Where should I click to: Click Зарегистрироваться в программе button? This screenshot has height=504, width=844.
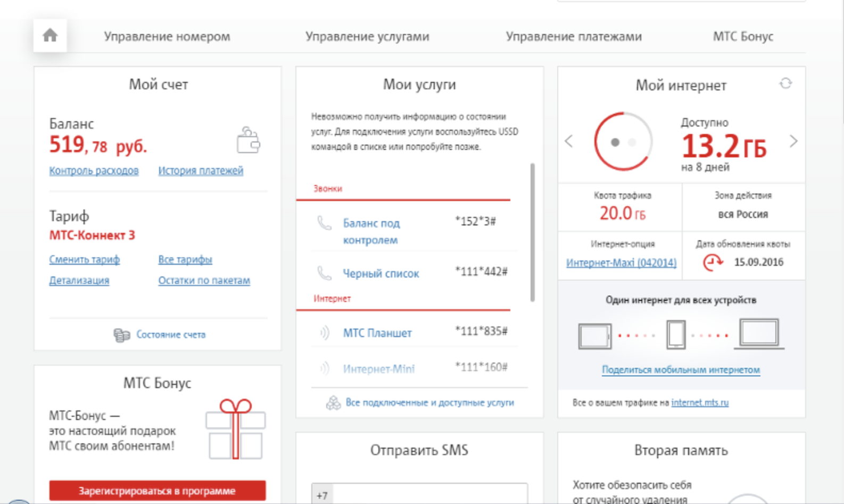tap(158, 490)
